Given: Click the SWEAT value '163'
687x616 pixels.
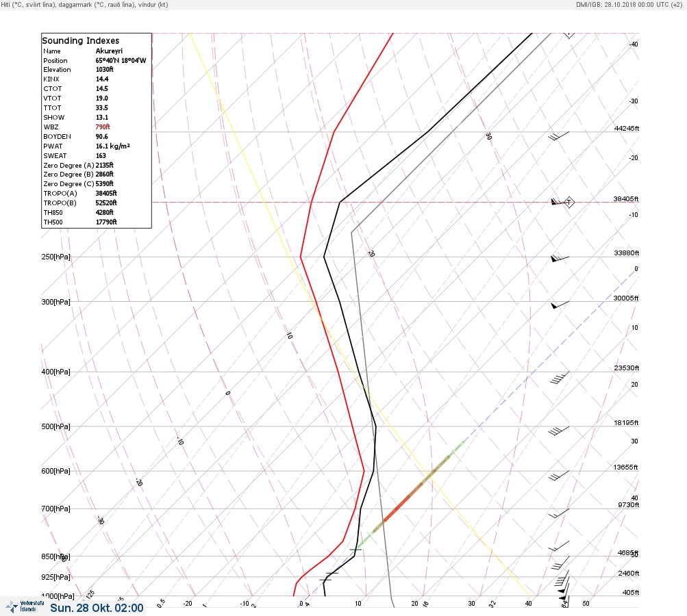Looking at the screenshot, I should (x=101, y=155).
